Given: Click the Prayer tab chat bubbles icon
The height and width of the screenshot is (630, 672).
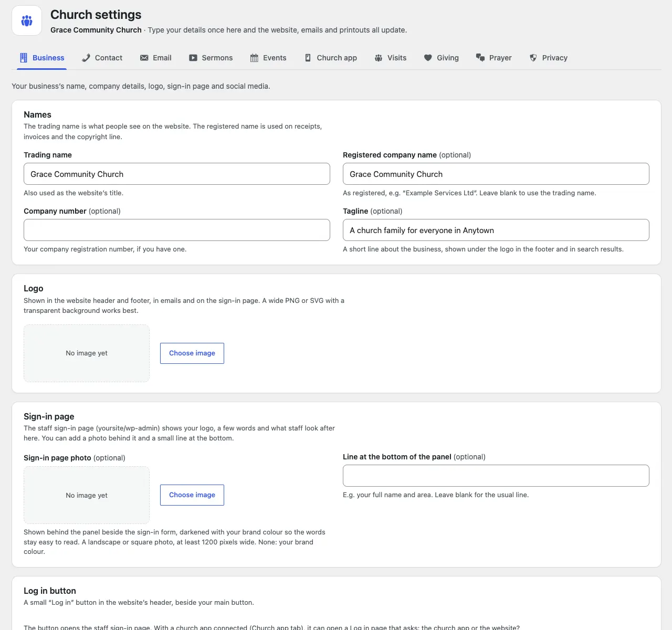Looking at the screenshot, I should [480, 58].
